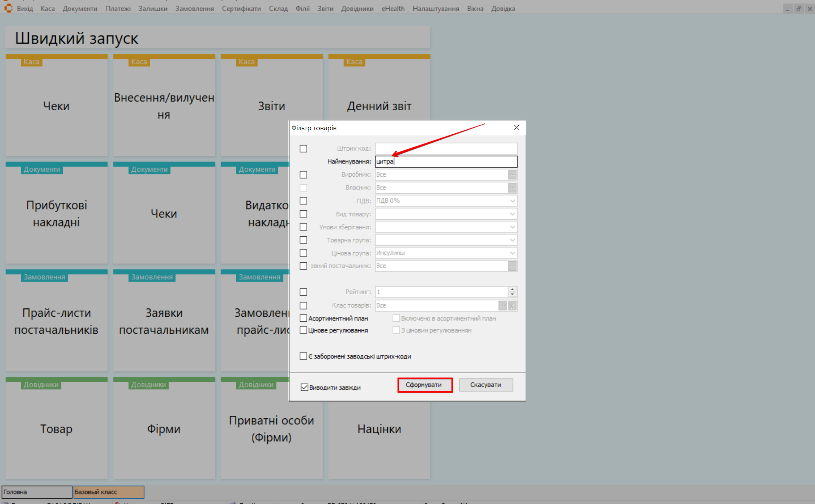Click the Скасувати button
The image size is (815, 504).
click(x=485, y=385)
